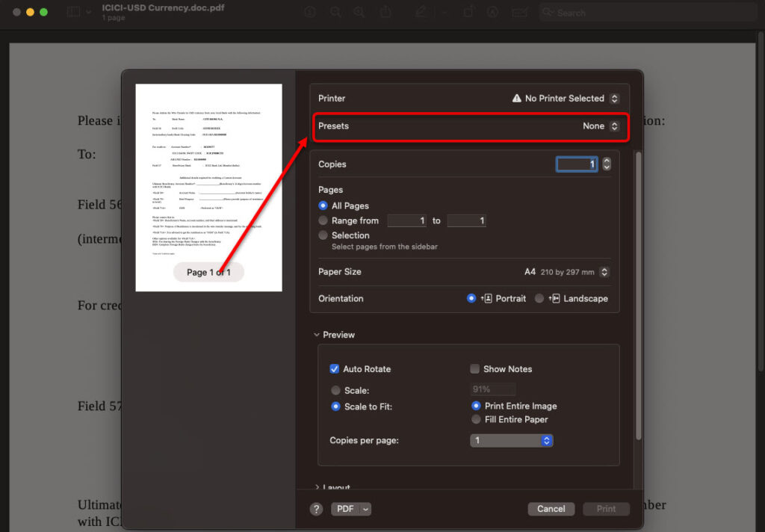Click the print preview page thumbnail
Image resolution: width=765 pixels, height=532 pixels.
209,188
